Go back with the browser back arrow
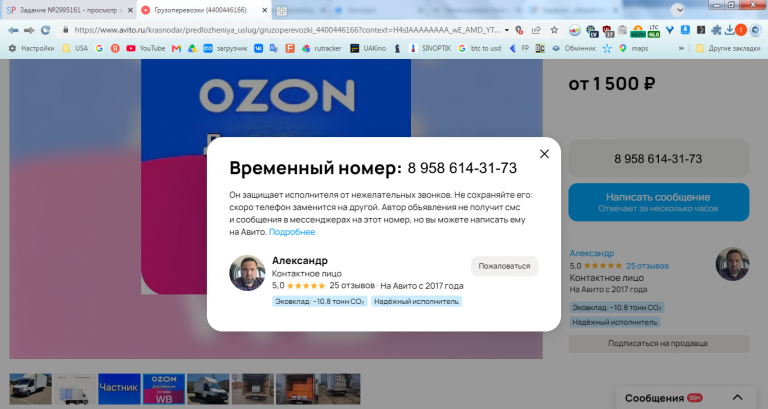Screen dimensions: 768x409 [x=13, y=30]
